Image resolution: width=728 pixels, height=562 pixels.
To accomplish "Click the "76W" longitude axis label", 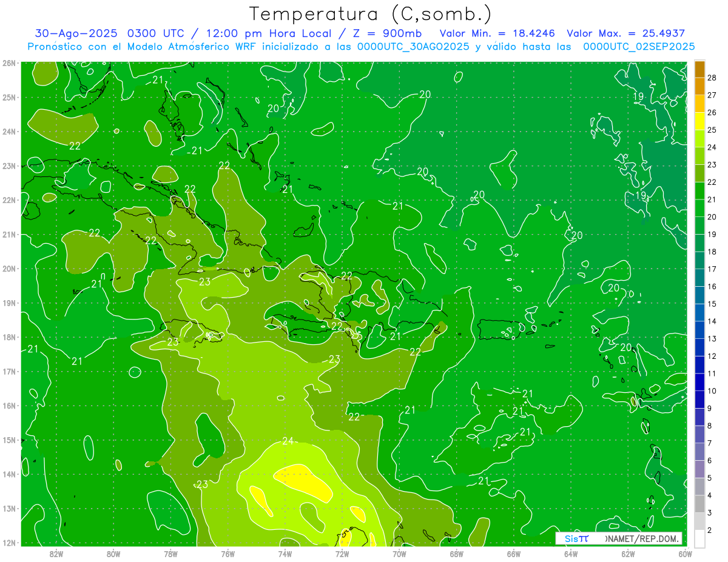I will point(228,553).
